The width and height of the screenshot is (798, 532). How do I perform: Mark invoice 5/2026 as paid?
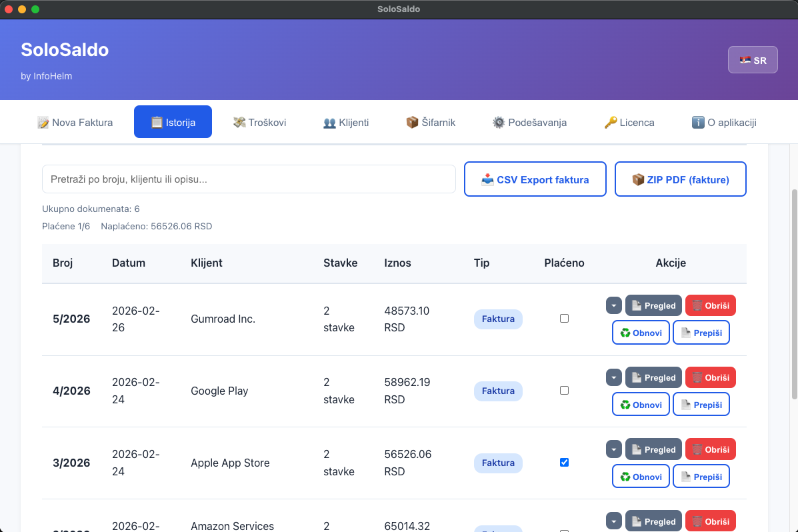coord(564,319)
